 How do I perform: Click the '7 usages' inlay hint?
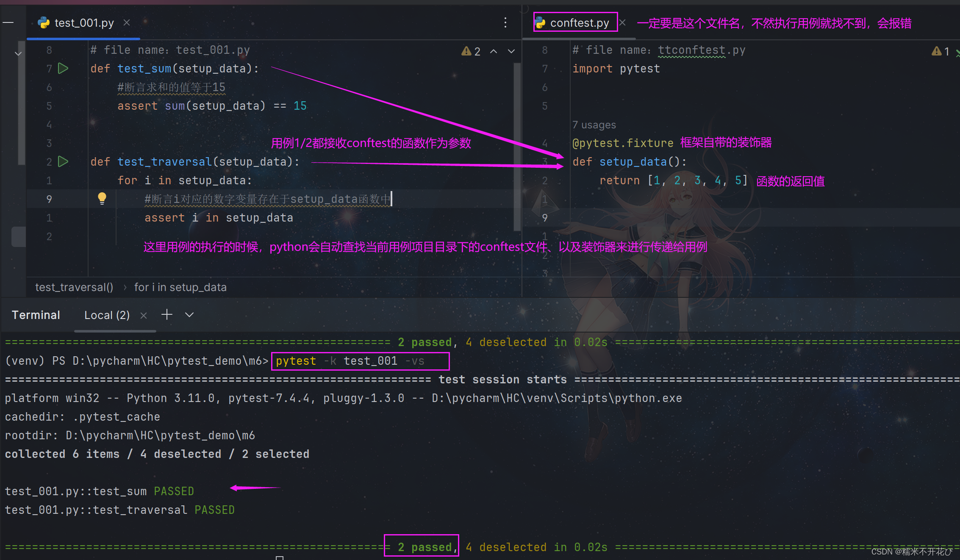594,125
